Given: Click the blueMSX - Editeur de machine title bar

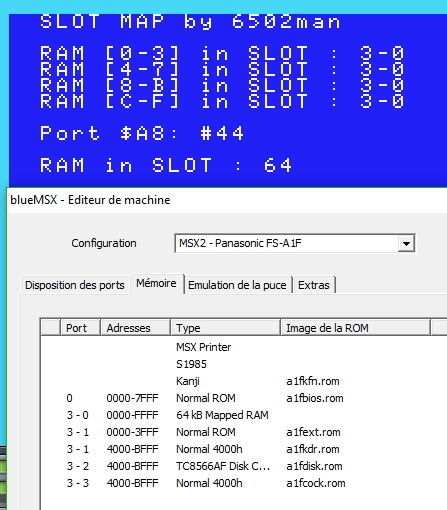Looking at the screenshot, I should click(x=227, y=200).
